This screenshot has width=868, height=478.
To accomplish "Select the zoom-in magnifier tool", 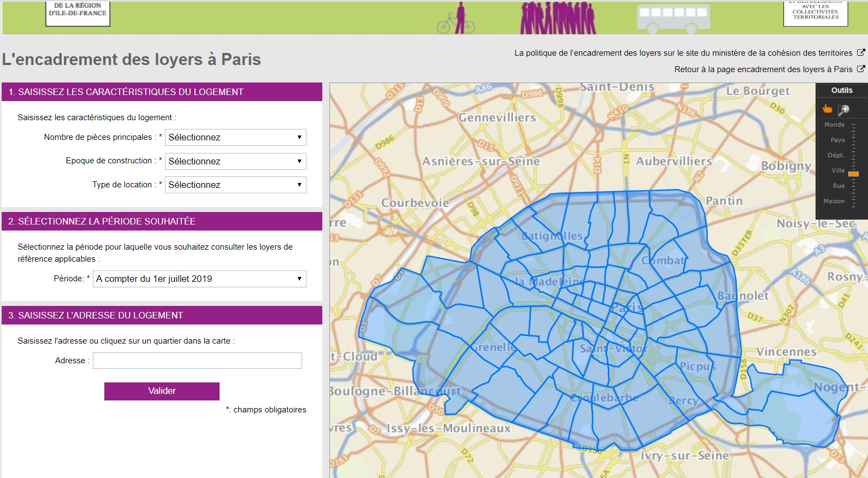I will pos(844,109).
